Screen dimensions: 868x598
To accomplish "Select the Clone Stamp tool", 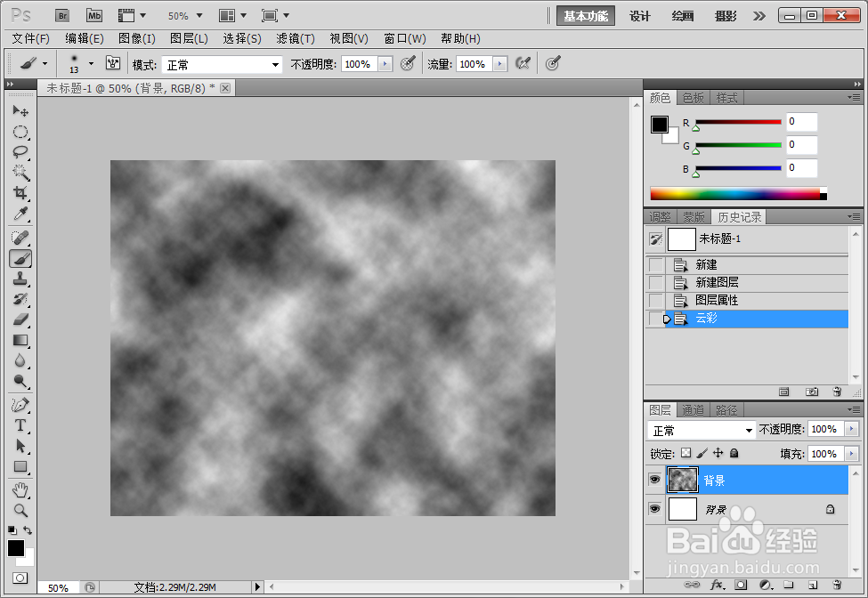I will tap(20, 279).
